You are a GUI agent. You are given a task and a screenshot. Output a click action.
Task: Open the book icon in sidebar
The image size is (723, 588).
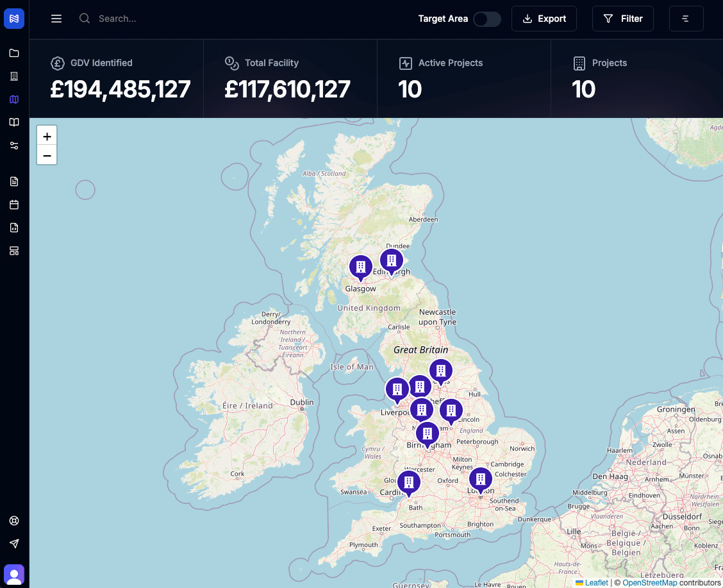[x=14, y=122]
